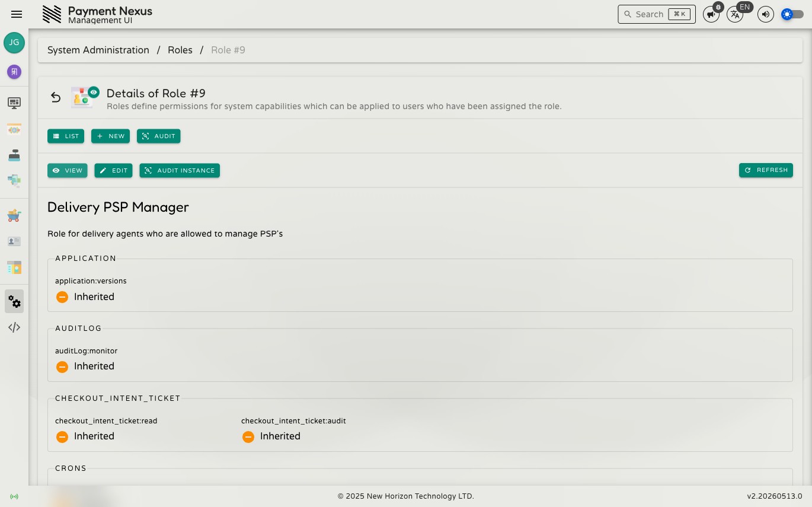
Task: Click the APPLICATION section label
Action: (86, 258)
